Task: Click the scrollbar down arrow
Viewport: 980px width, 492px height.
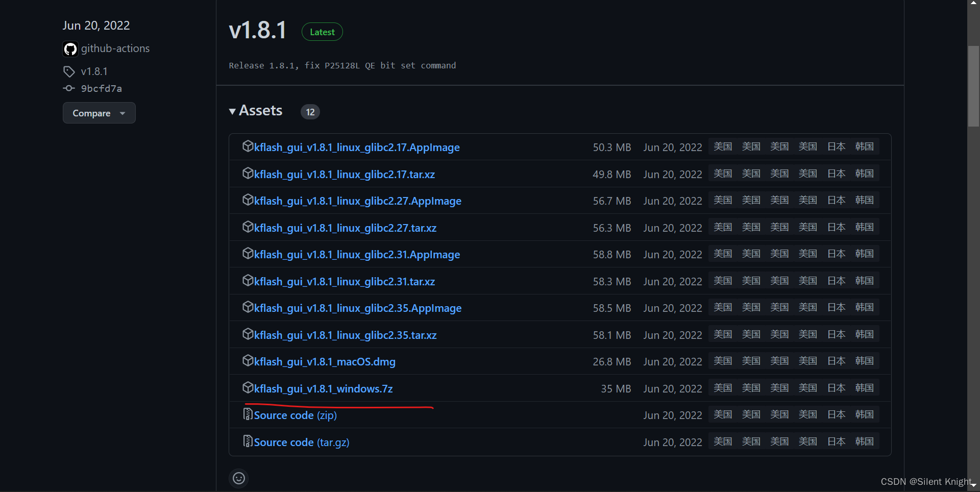Action: point(973,485)
